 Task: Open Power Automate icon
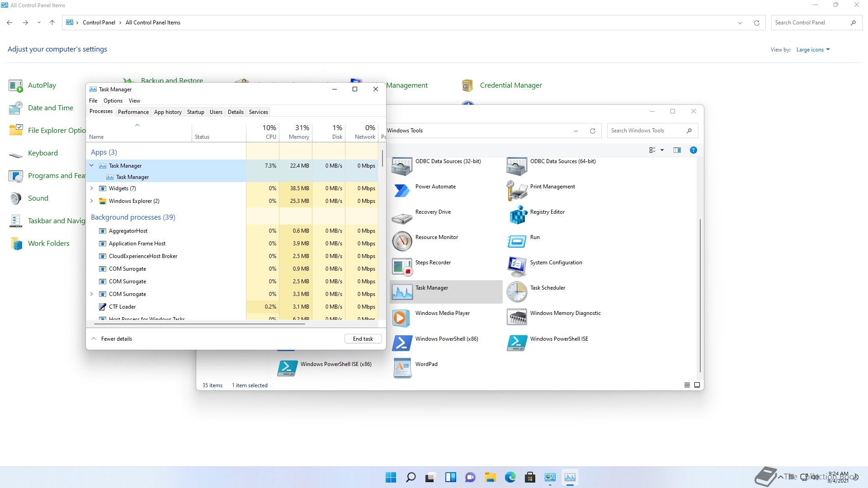click(401, 191)
